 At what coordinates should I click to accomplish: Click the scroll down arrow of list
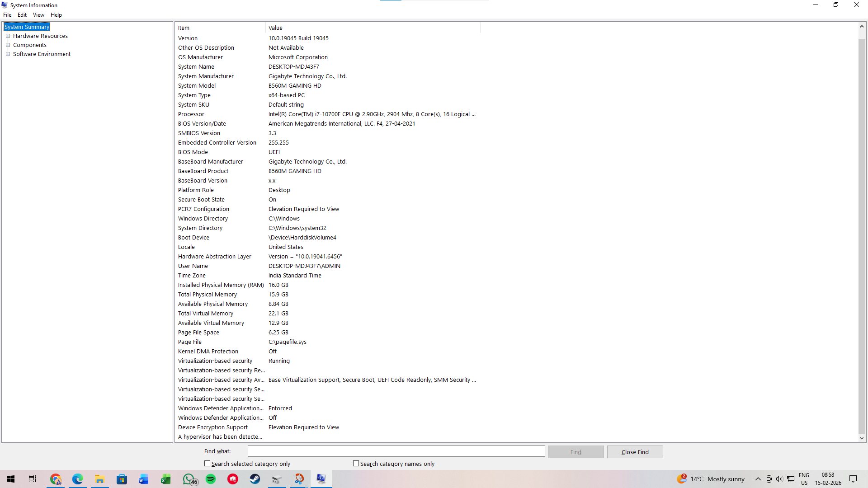[862, 438]
